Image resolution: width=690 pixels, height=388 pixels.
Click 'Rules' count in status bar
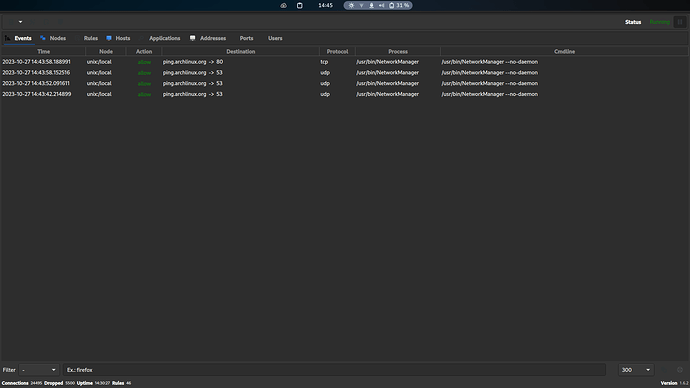coord(128,383)
